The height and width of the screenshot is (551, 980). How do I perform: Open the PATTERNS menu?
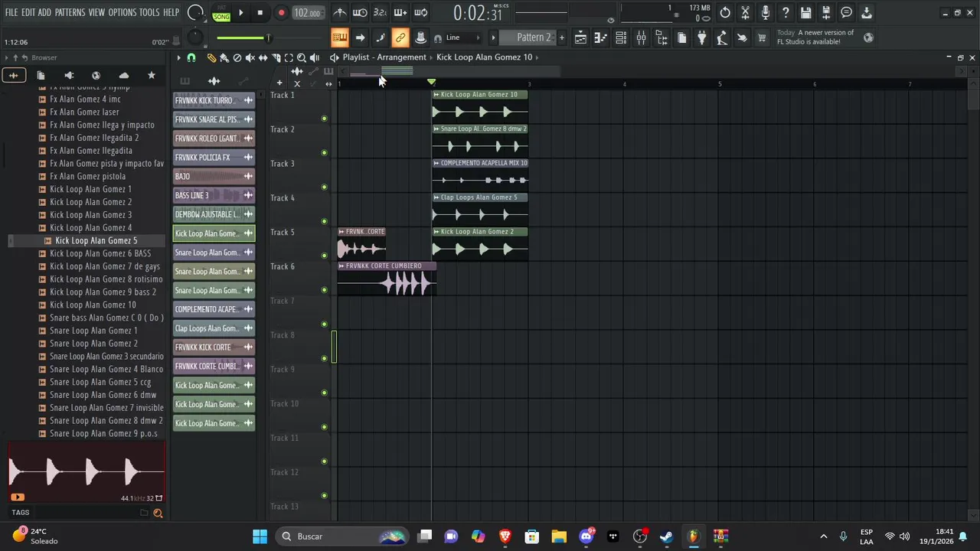(x=70, y=12)
